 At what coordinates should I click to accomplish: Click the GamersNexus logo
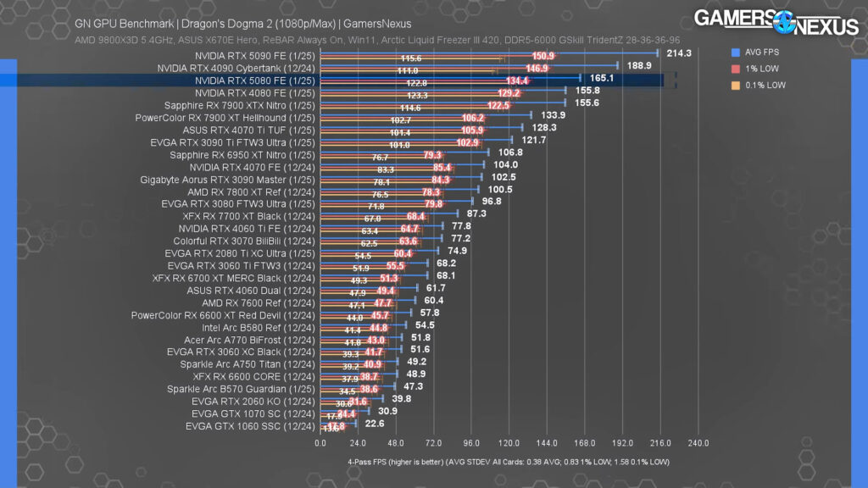pyautogui.click(x=776, y=22)
